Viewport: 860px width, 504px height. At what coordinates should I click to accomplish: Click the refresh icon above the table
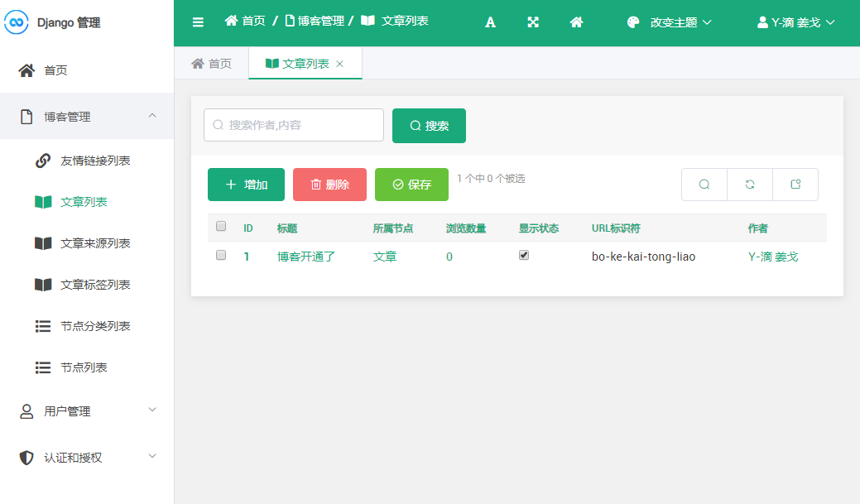point(750,185)
